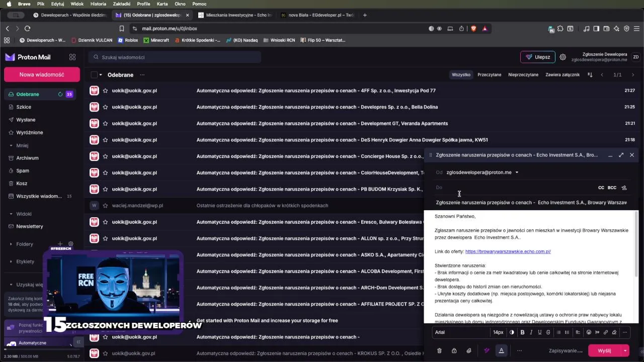Open Proton apps grid
This screenshot has height=362, width=644.
point(72,57)
